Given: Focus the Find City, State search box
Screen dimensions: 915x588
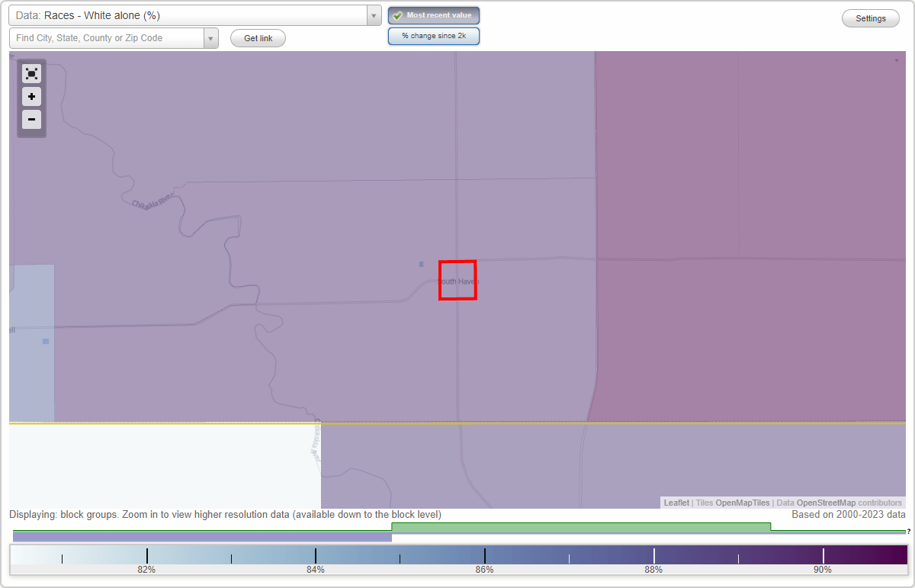Looking at the screenshot, I should [107, 38].
